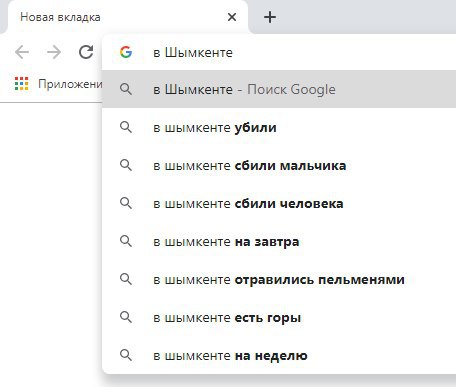Pick suggestion 'в шымкенте на завтра'
Image resolution: width=456 pixels, height=387 pixels.
pos(279,241)
